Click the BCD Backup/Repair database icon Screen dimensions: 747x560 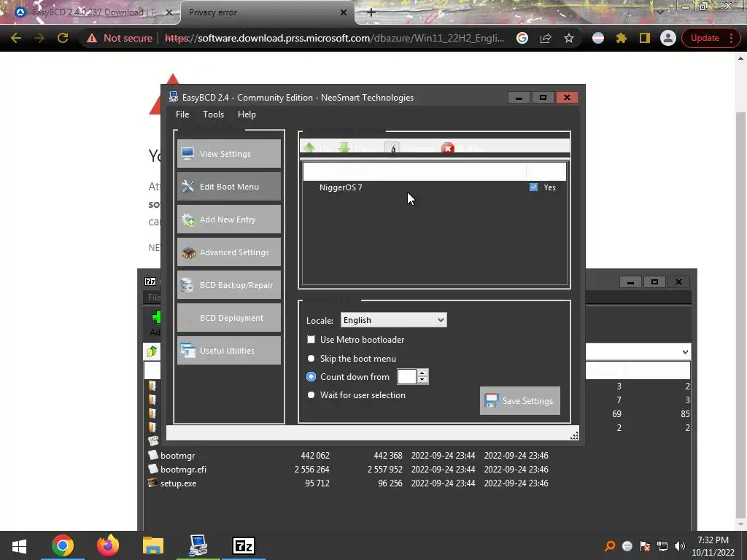(187, 285)
